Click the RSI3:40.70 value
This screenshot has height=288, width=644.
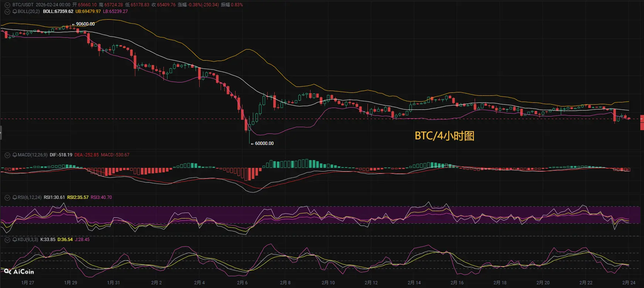(101, 197)
